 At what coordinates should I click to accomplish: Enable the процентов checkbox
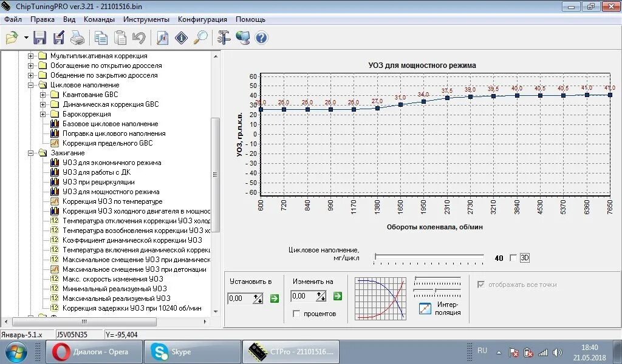296,314
